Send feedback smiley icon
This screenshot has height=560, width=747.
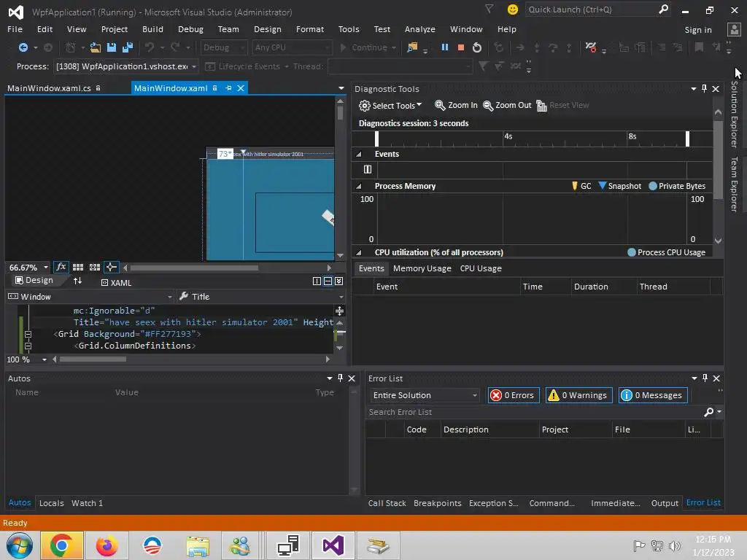point(513,9)
